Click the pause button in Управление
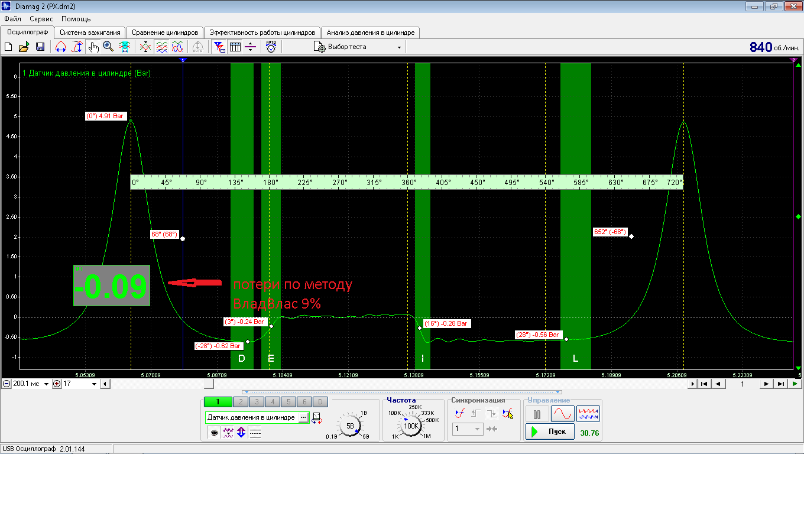Image resolution: width=804 pixels, height=532 pixels. click(x=537, y=414)
